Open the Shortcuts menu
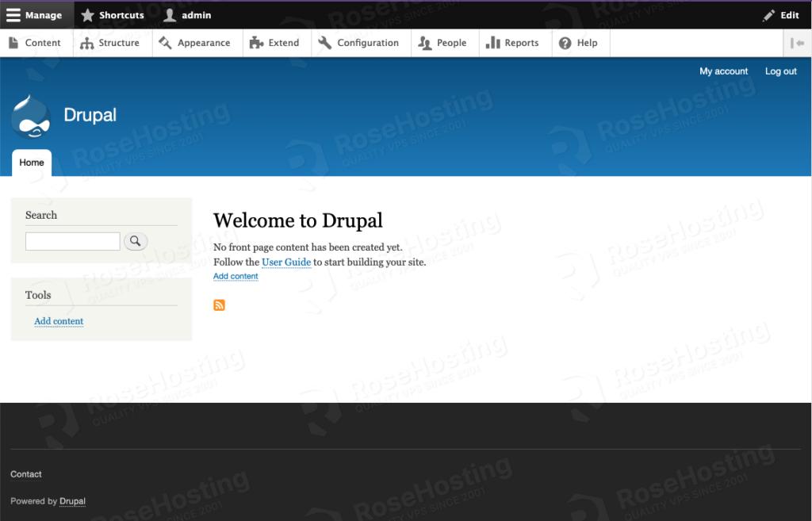The width and height of the screenshot is (812, 521). [112, 14]
